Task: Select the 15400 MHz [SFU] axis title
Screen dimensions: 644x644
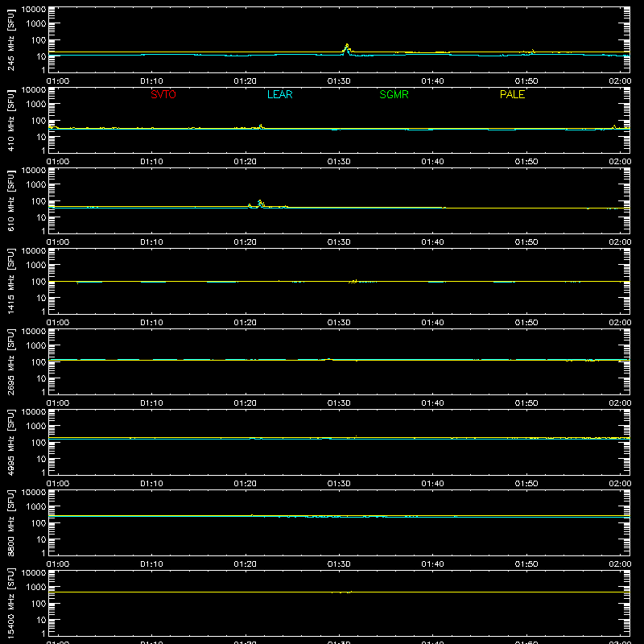Action: 11,603
